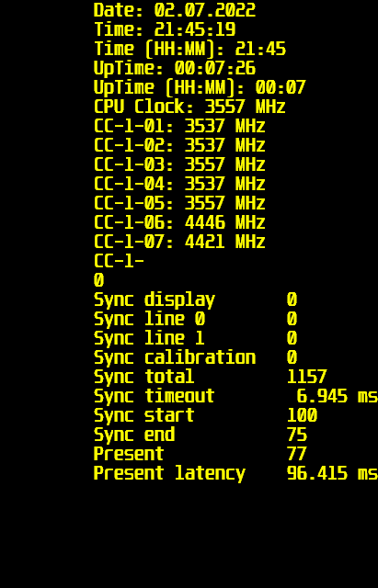Image resolution: width=378 pixels, height=588 pixels.
Task: Select the Sync end label
Action: pos(134,435)
